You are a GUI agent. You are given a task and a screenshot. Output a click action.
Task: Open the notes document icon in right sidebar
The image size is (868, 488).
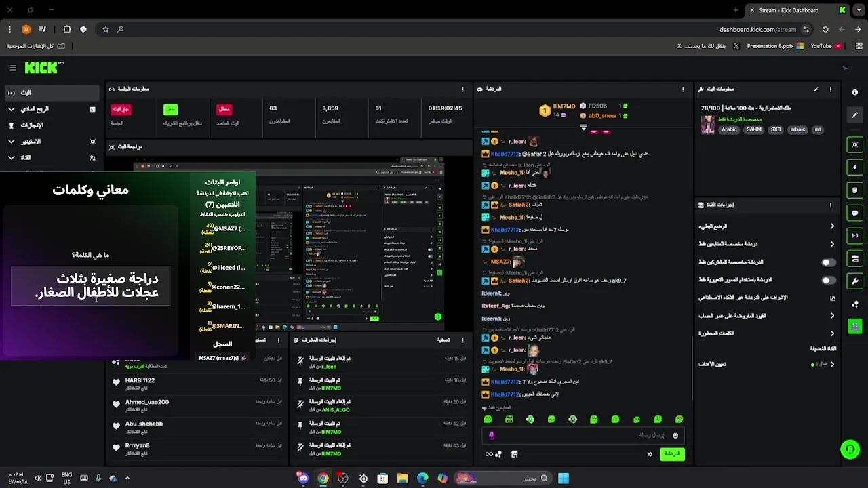pos(854,190)
